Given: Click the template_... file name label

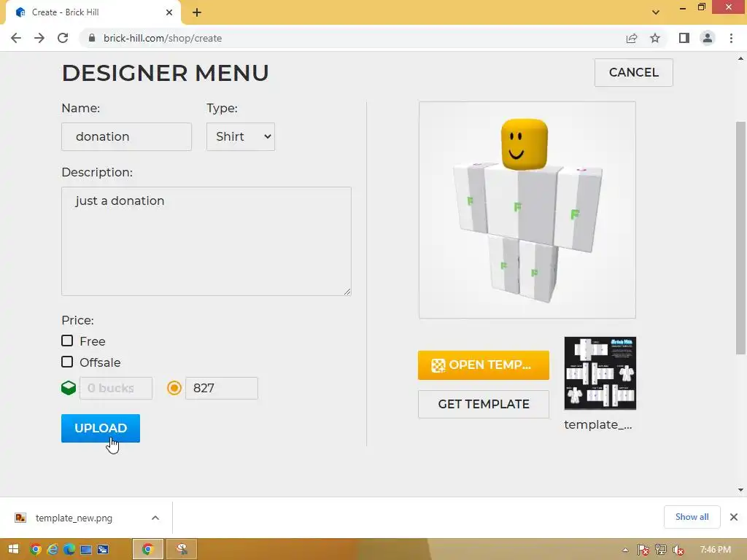Looking at the screenshot, I should pyautogui.click(x=598, y=424).
